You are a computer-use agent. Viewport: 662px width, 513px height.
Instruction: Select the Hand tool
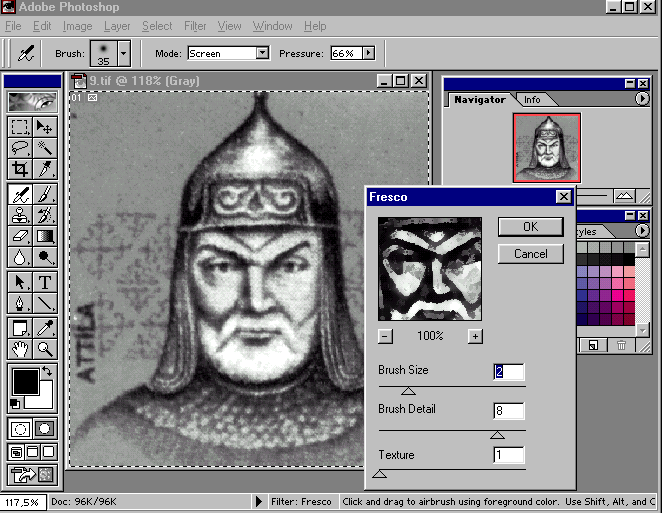click(20, 349)
